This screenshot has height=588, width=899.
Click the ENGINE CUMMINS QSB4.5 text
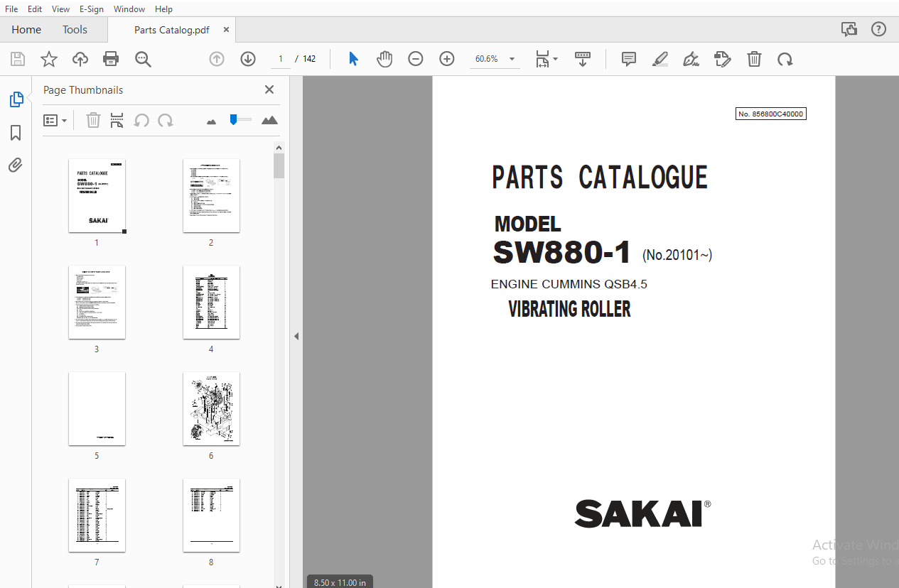569,284
